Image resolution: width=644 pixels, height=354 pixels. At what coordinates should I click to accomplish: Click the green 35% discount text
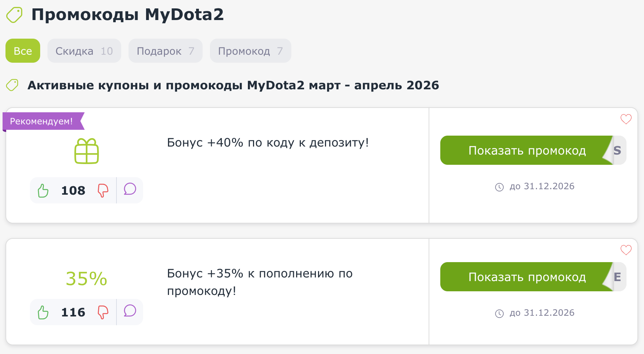86,279
